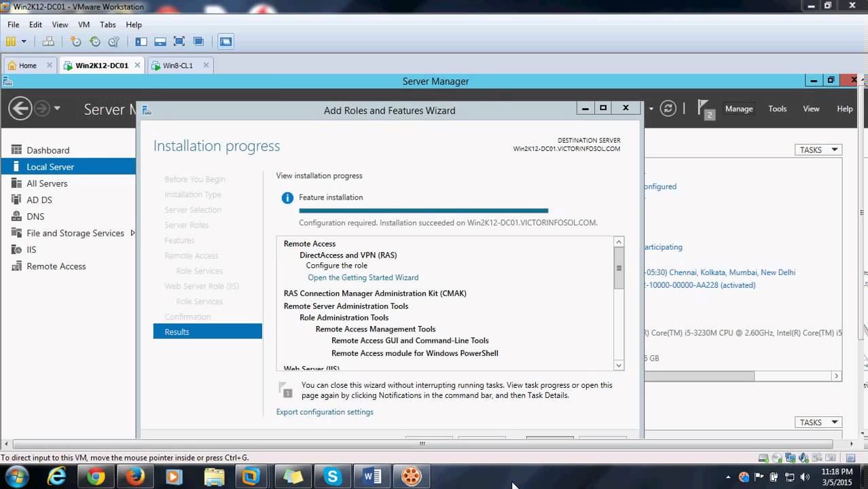Open the VMware Edit menu
868x489 pixels.
coord(35,24)
